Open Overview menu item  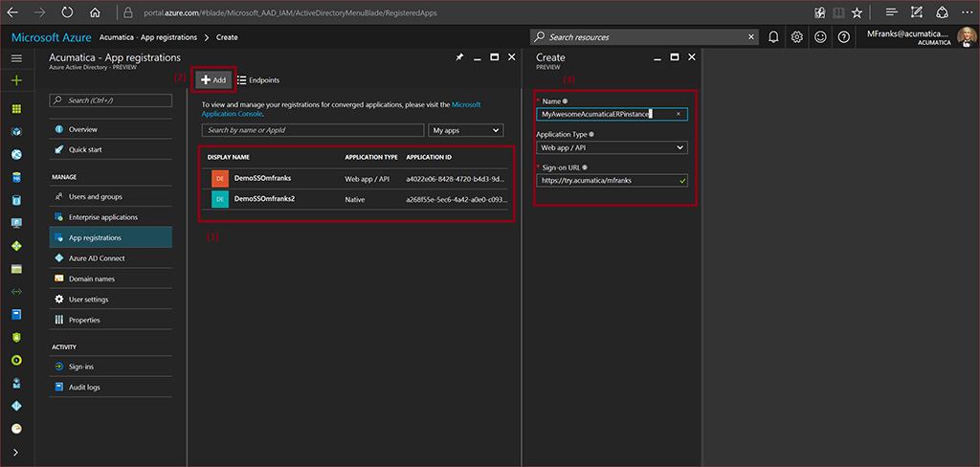coord(111,129)
